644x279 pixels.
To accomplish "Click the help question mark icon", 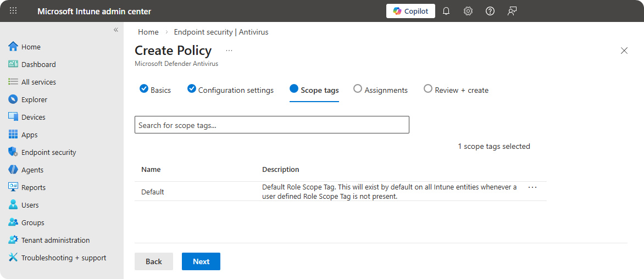I will coord(490,11).
